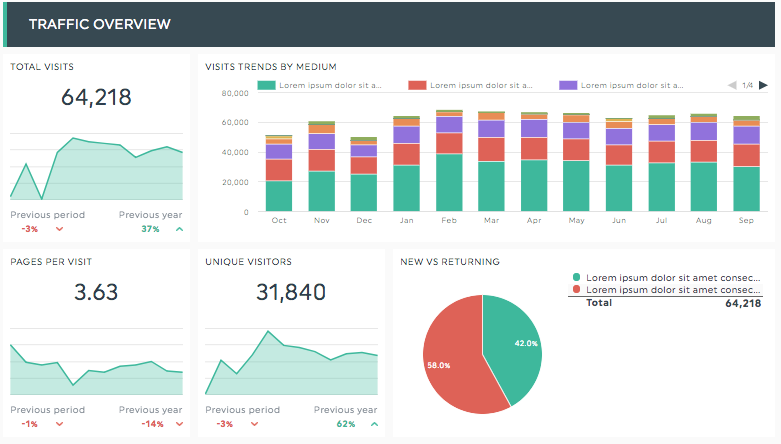Click the Feb stacked bar
This screenshot has height=444, width=781.
[x=449, y=160]
